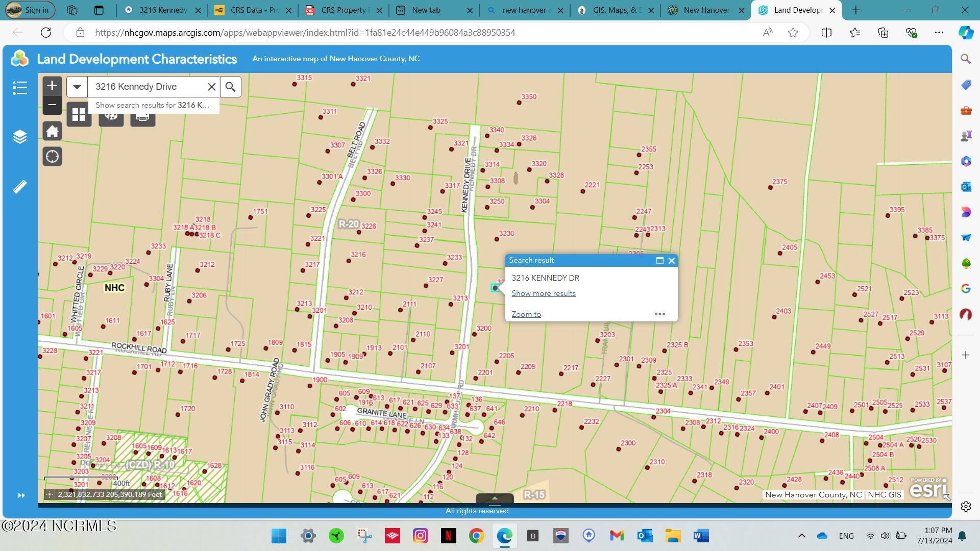The image size is (980, 551).
Task: Zoom out on the map
Action: click(52, 105)
